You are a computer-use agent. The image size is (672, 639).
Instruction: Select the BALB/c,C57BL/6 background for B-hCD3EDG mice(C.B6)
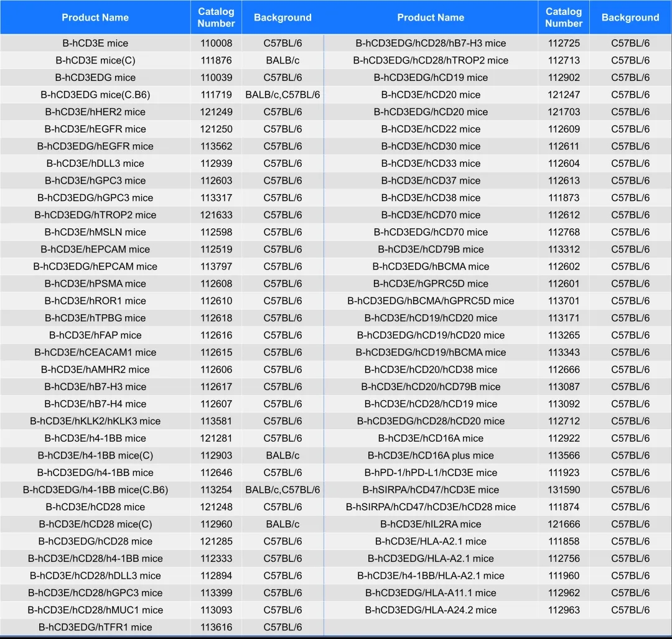(x=282, y=95)
